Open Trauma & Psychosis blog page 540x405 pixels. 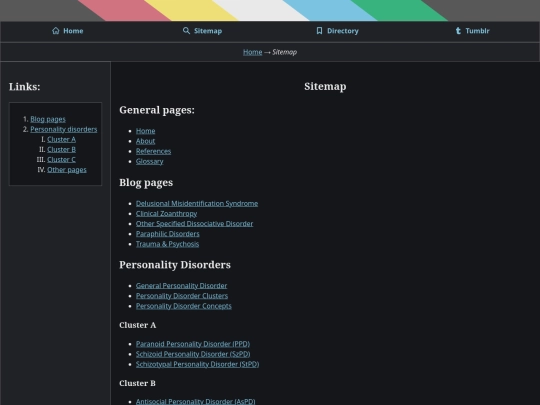coord(167,244)
